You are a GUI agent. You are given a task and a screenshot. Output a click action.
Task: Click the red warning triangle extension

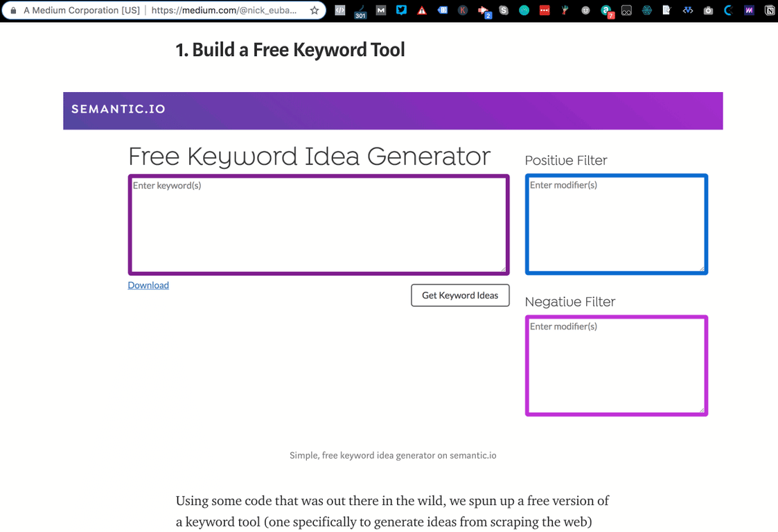[422, 10]
